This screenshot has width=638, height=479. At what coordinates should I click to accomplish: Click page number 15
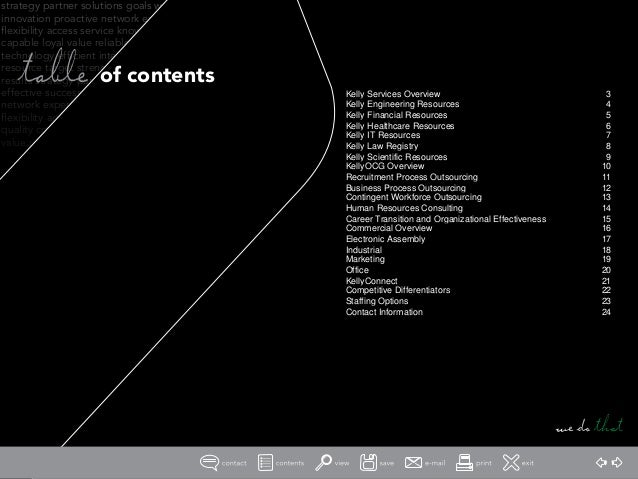606,219
